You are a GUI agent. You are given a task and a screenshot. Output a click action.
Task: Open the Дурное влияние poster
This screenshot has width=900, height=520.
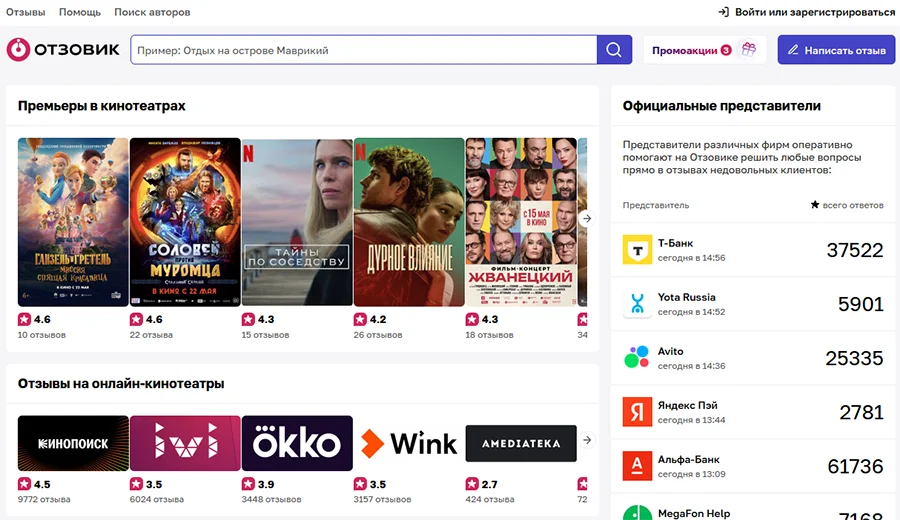pyautogui.click(x=409, y=222)
